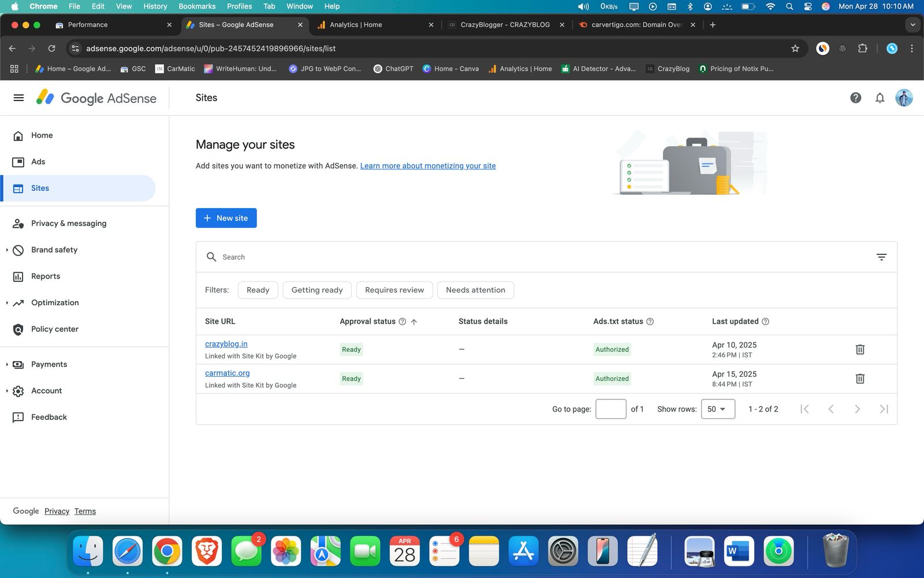Go back to the previous page
This screenshot has width=924, height=578.
click(12, 49)
